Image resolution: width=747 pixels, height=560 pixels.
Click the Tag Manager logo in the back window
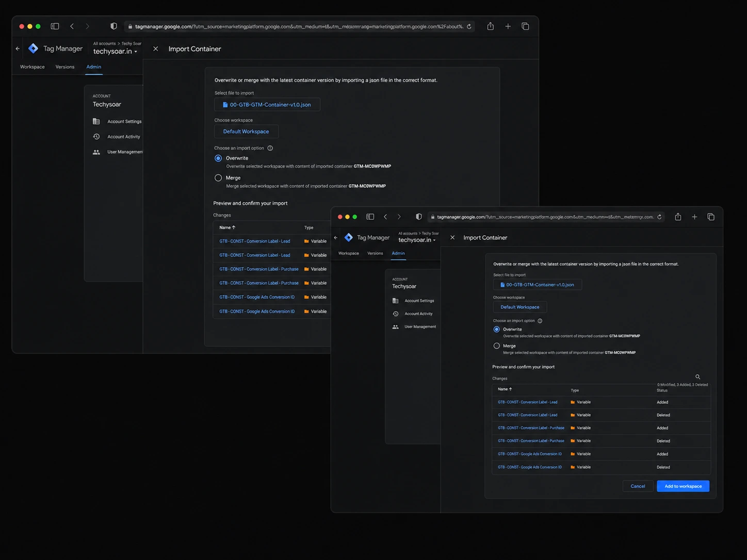[x=34, y=48]
